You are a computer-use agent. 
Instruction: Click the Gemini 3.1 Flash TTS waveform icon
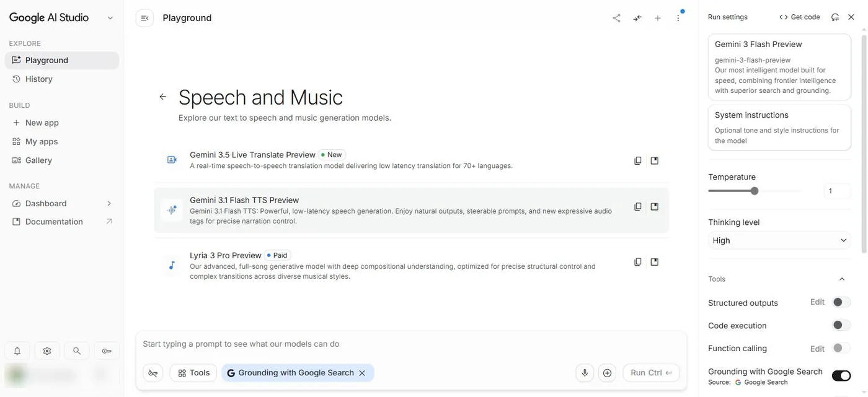point(172,210)
